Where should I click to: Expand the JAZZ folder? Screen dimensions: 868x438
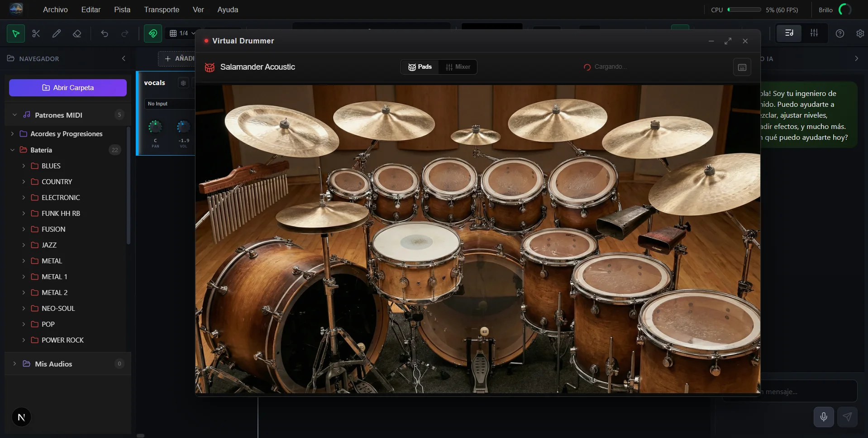tap(49, 245)
